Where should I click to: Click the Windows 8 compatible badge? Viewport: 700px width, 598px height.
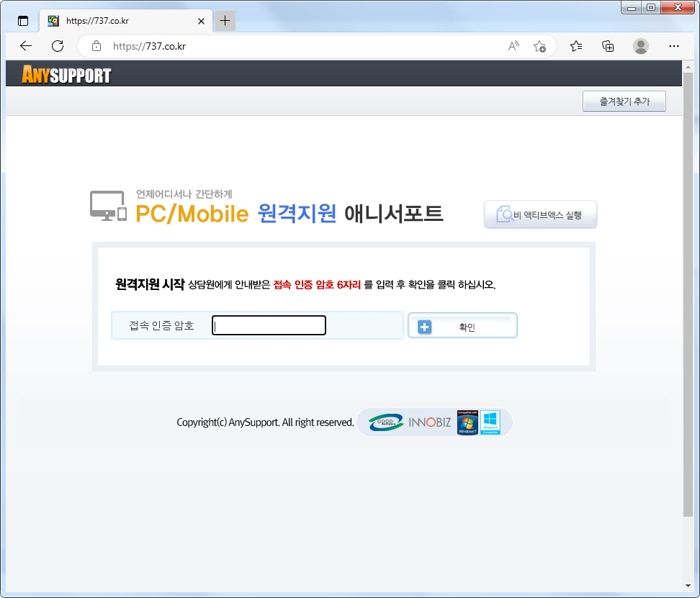click(x=490, y=422)
